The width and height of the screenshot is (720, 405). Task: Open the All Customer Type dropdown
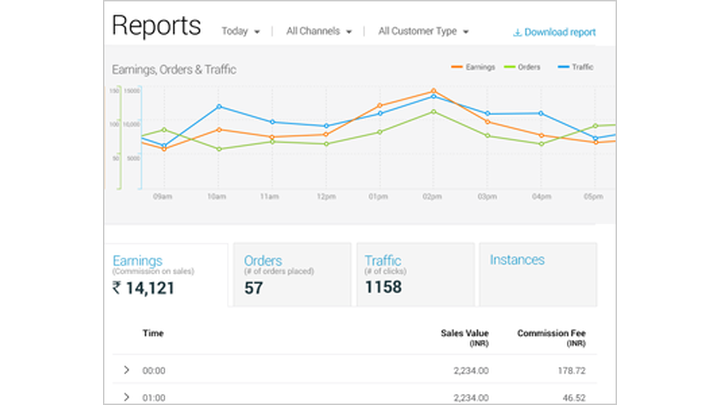(423, 31)
